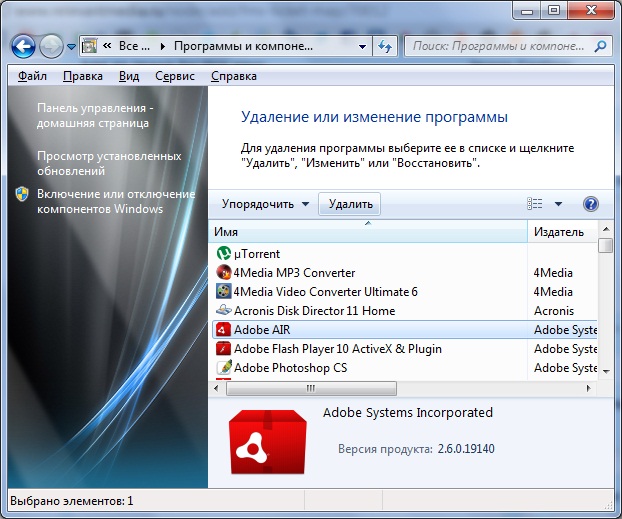Screen dimensions: 622x519
Task: Open the Файл menu
Action: click(33, 76)
